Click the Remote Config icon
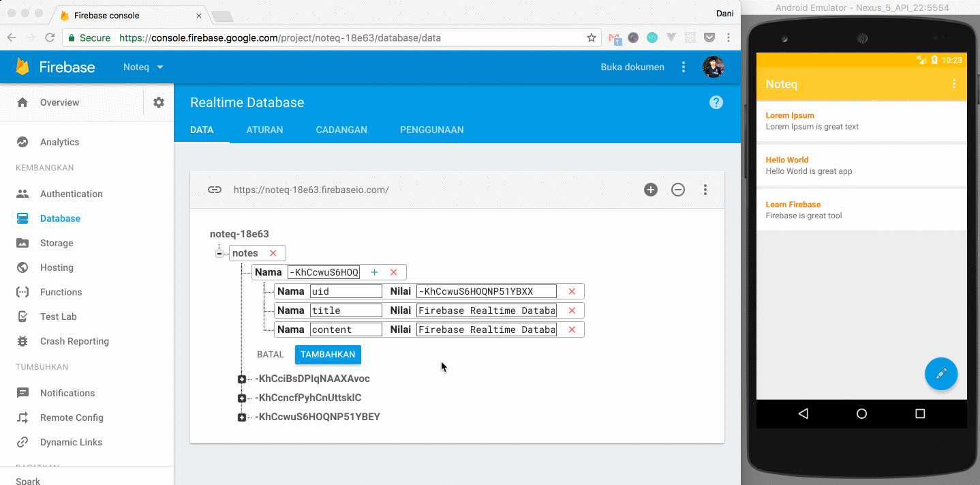980x485 pixels. pos(22,417)
